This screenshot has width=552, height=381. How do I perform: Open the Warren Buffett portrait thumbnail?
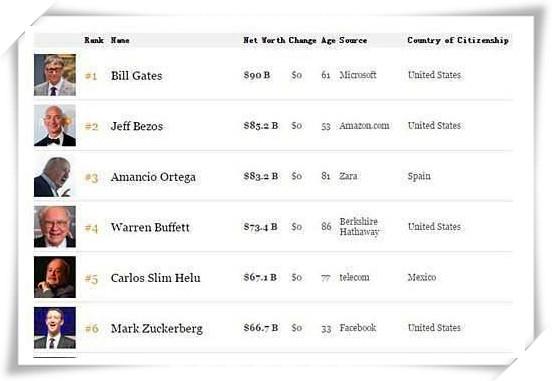(x=55, y=227)
